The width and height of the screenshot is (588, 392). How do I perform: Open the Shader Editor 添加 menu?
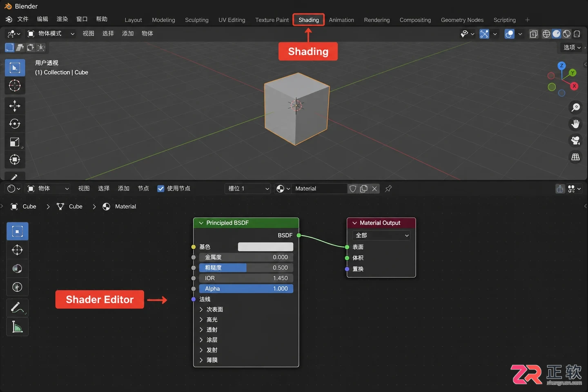pyautogui.click(x=123, y=189)
